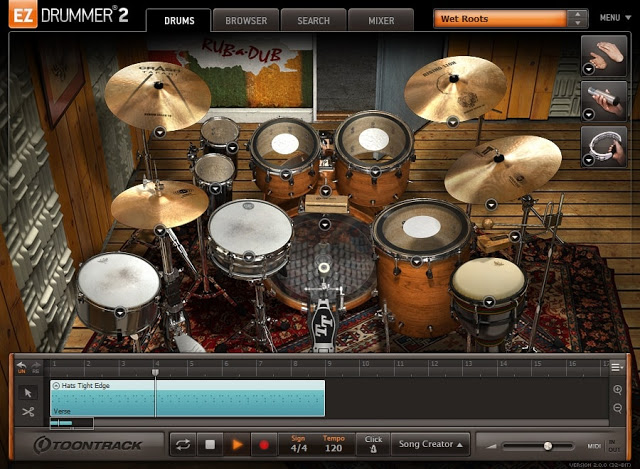Open the cowbell dropdown arrow between toms
This screenshot has width=640, height=469.
325,191
